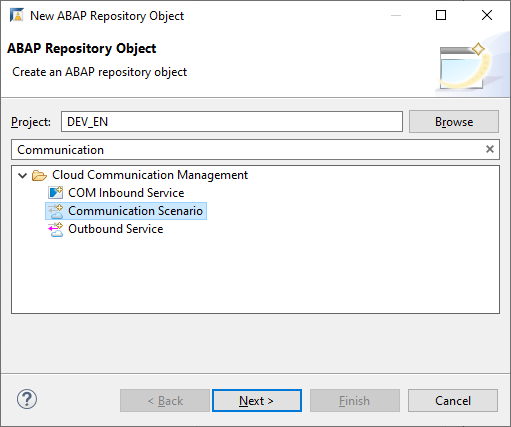Select Cloud Communication Management folder label
This screenshot has height=427, width=511.
[150, 175]
